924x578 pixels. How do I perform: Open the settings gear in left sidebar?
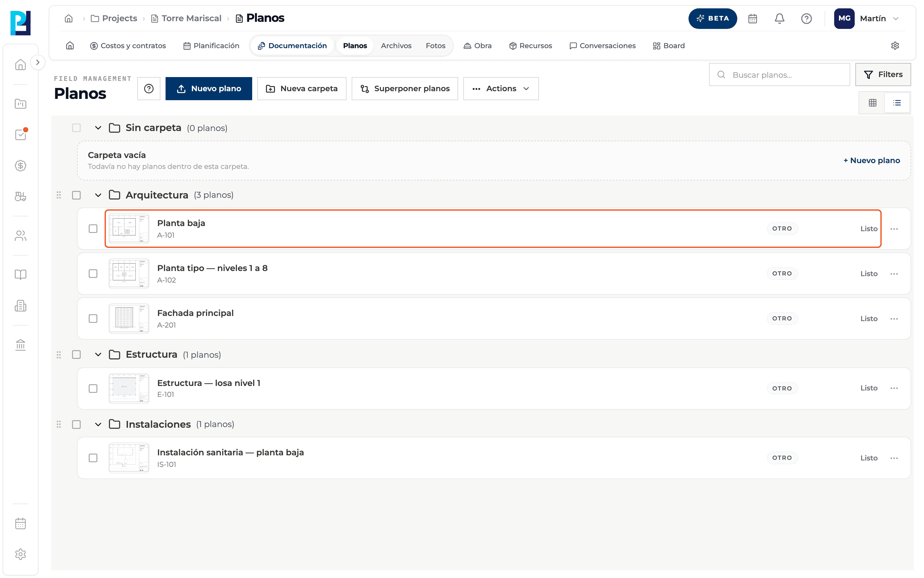pos(21,554)
